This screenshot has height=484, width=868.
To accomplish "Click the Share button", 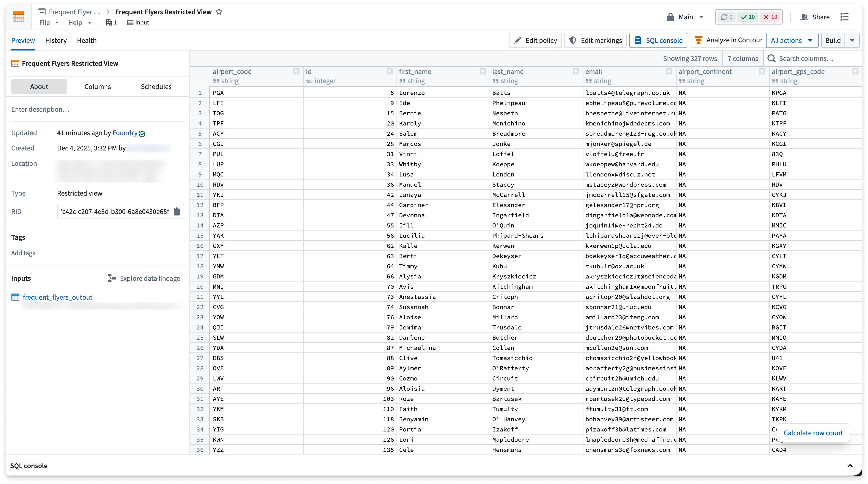I will [815, 17].
